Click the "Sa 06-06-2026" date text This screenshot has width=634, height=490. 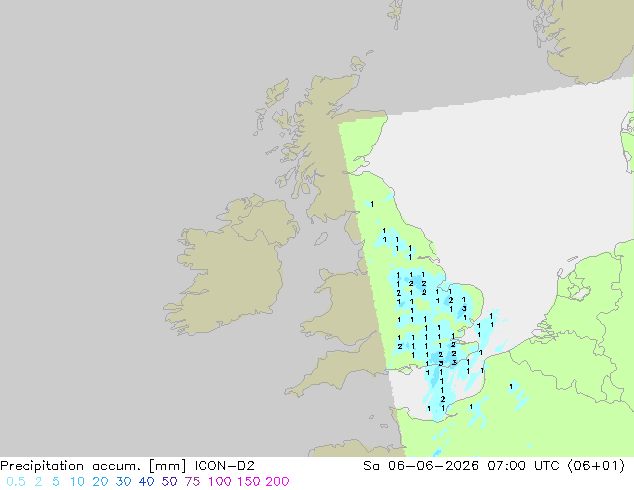tap(421, 466)
